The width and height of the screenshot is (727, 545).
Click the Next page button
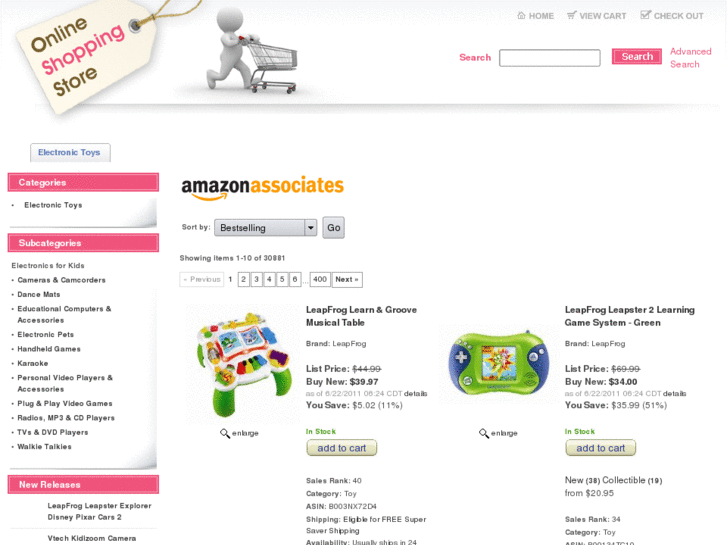click(347, 279)
